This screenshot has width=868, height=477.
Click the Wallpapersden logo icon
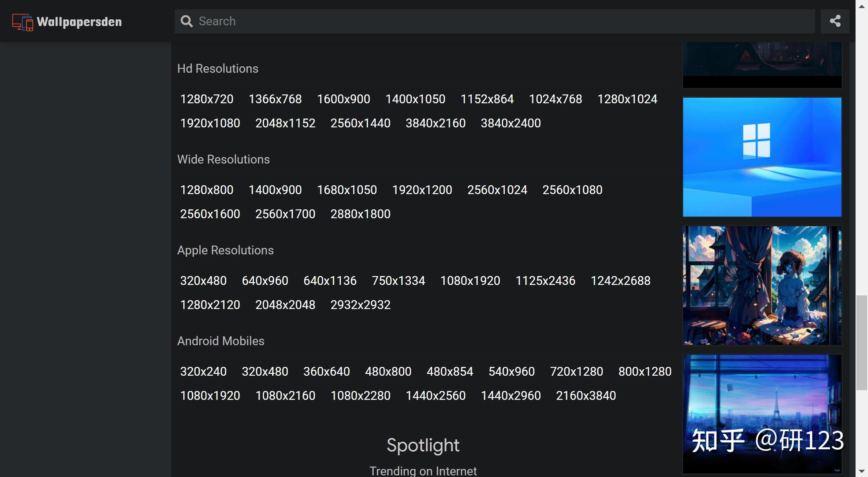pos(23,22)
